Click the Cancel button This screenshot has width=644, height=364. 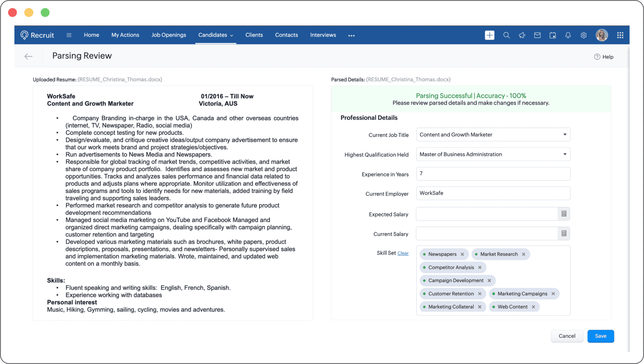pyautogui.click(x=567, y=336)
